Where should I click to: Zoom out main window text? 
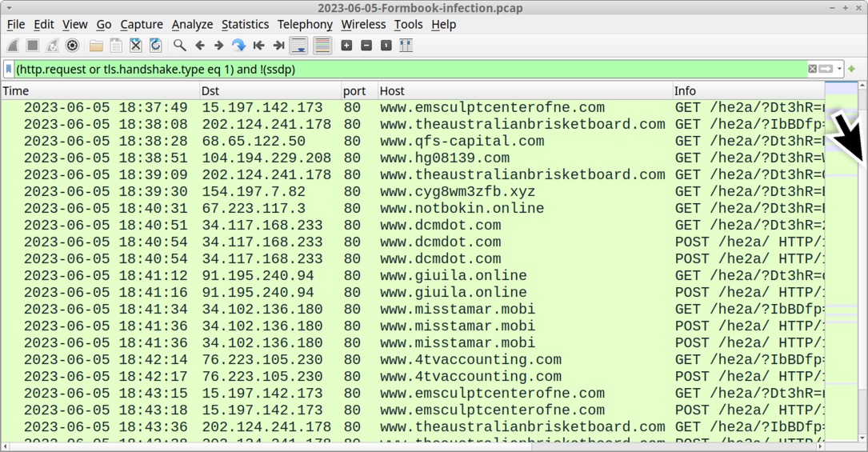pos(366,46)
